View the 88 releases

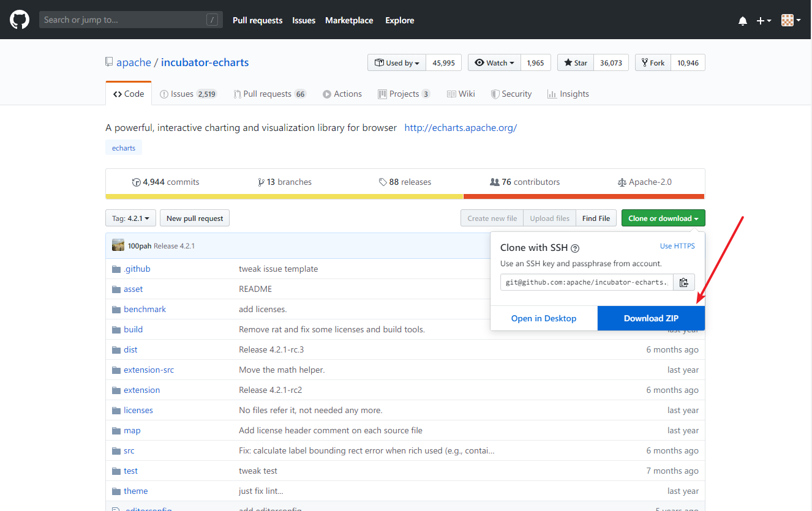point(405,182)
